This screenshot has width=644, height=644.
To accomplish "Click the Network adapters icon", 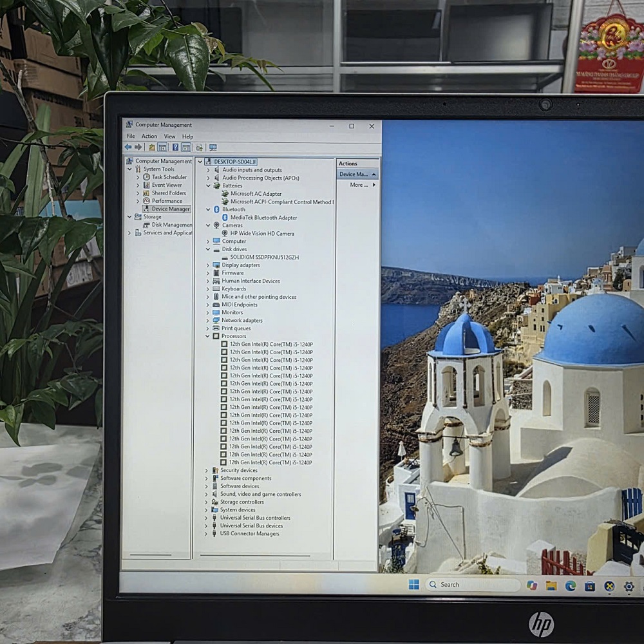I will tap(216, 320).
